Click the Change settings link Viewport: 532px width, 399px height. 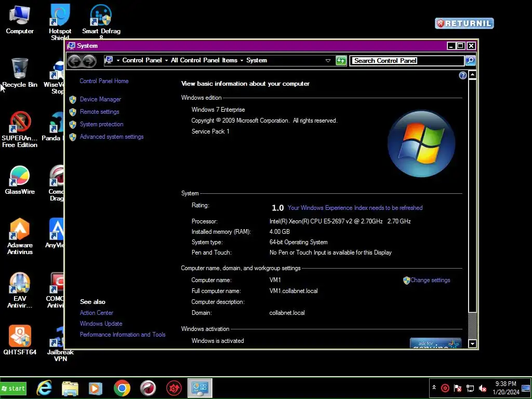pyautogui.click(x=430, y=280)
